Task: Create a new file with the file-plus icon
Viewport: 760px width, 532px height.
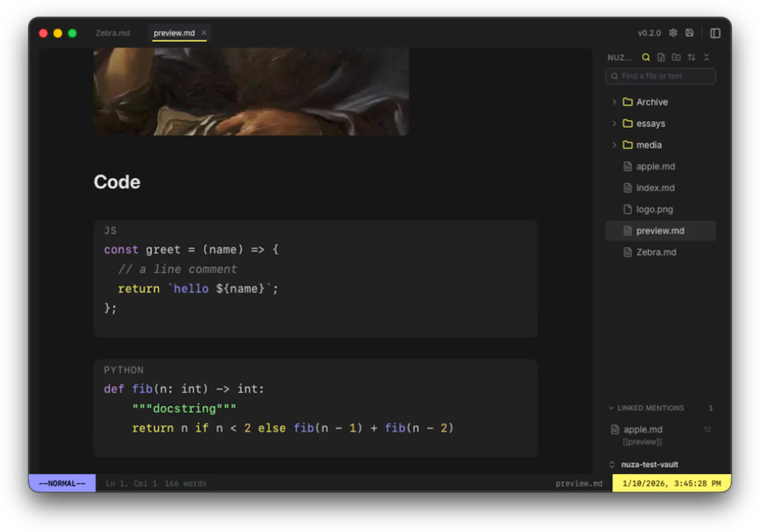Action: click(x=661, y=57)
